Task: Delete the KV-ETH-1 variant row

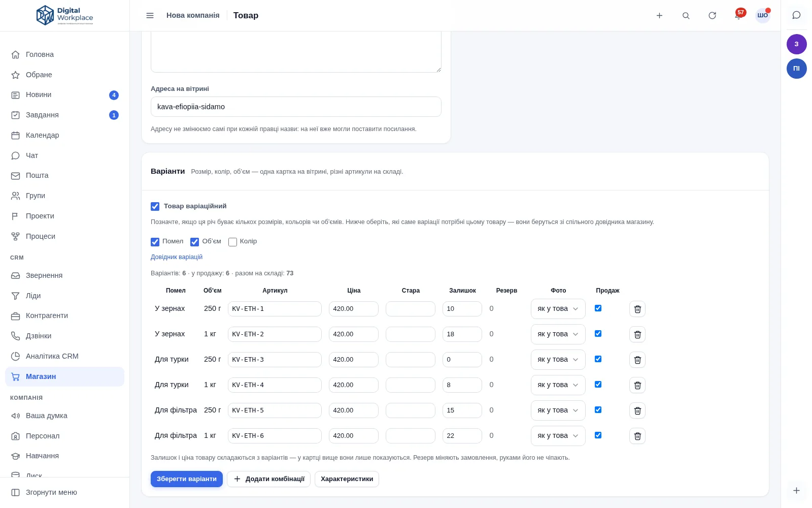Action: coord(637,309)
